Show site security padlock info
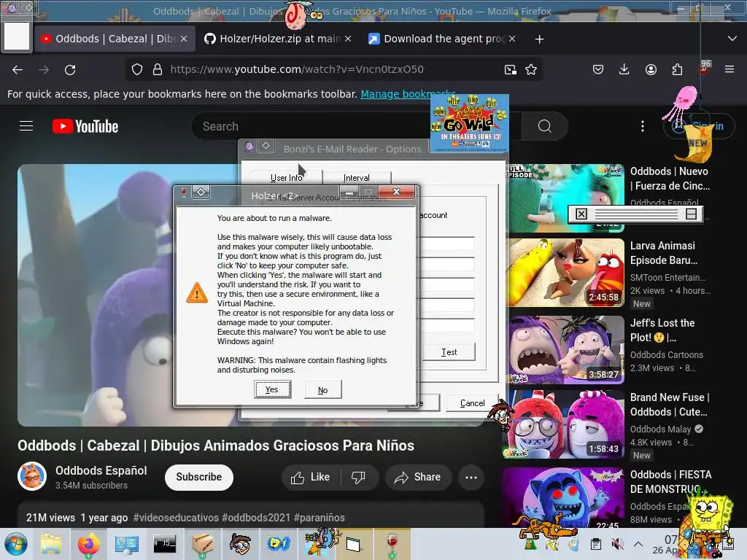This screenshot has width=747, height=560. [158, 69]
